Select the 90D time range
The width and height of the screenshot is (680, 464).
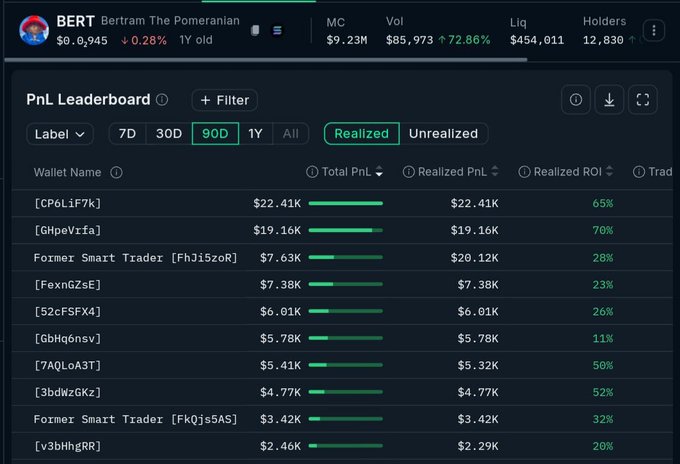click(x=215, y=134)
